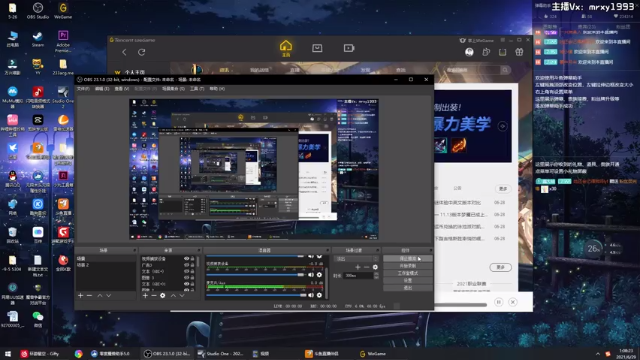Open WeGame user avatar
Image resolution: width=640 pixels, height=360 pixels.
click(x=469, y=52)
